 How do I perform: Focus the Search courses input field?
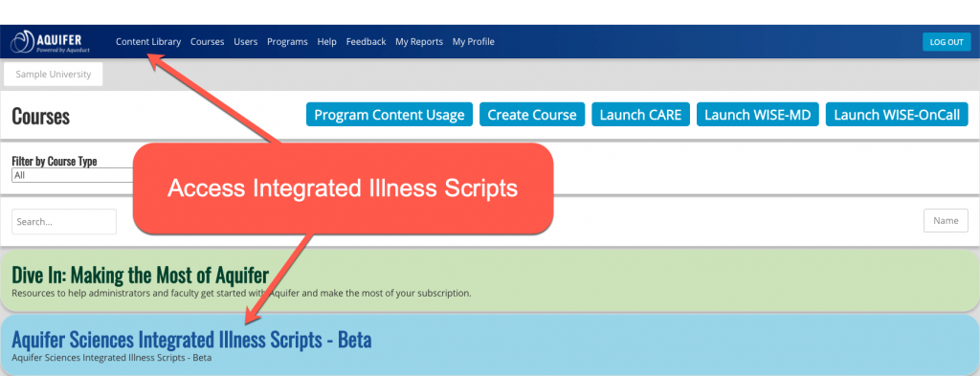[x=64, y=221]
